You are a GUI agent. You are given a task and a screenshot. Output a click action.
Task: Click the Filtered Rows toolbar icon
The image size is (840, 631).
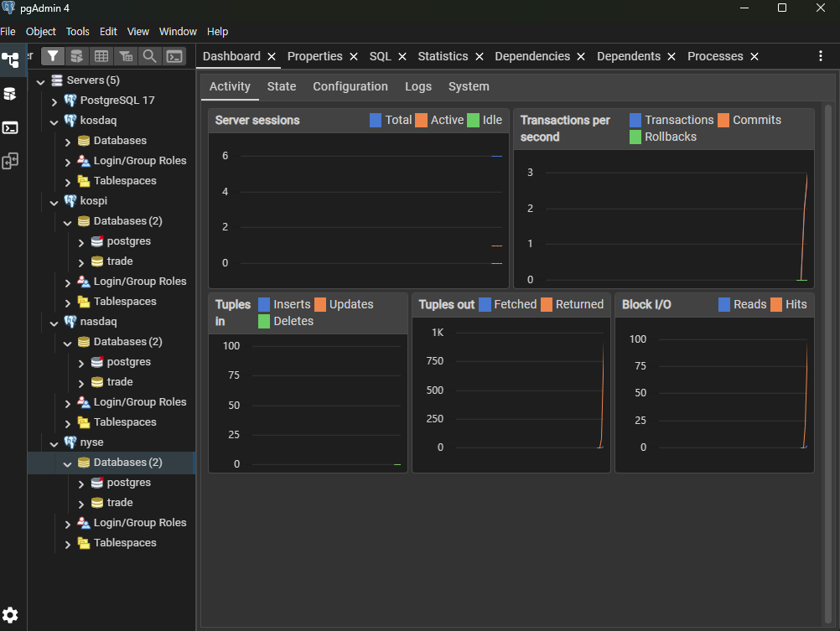pos(126,56)
